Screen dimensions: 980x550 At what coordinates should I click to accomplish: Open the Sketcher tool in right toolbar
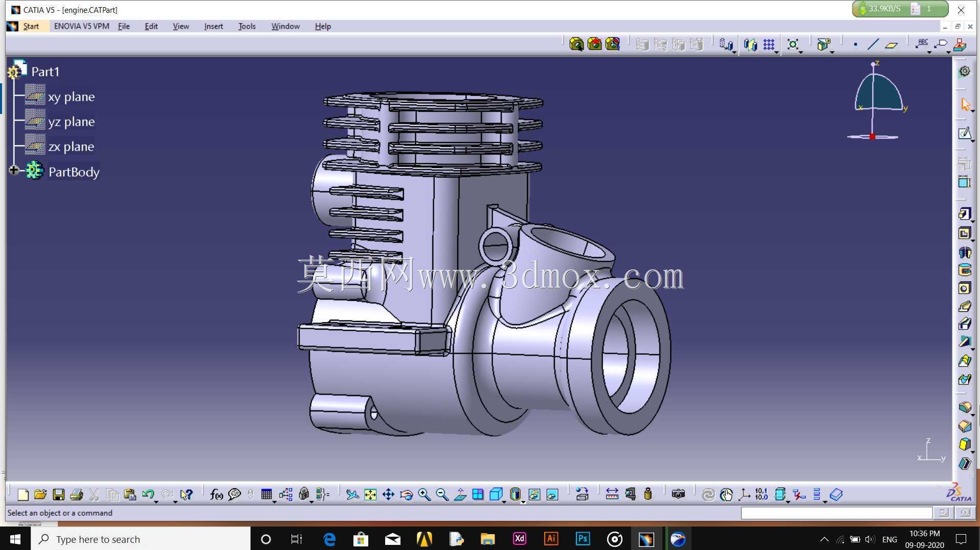[x=964, y=133]
